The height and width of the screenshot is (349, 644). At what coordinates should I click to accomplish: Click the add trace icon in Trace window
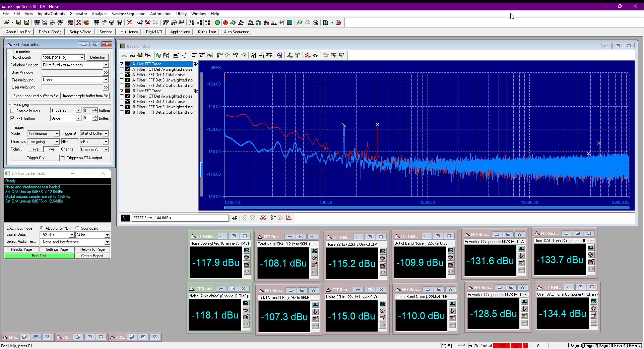[x=125, y=55]
